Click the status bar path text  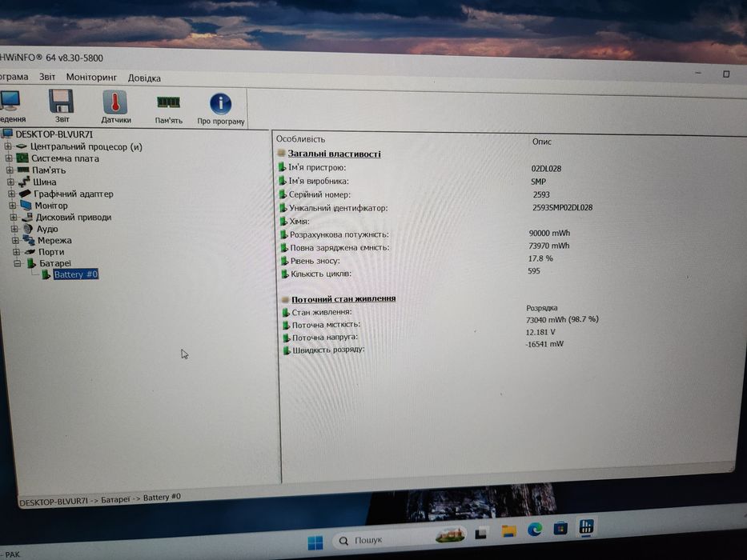100,499
